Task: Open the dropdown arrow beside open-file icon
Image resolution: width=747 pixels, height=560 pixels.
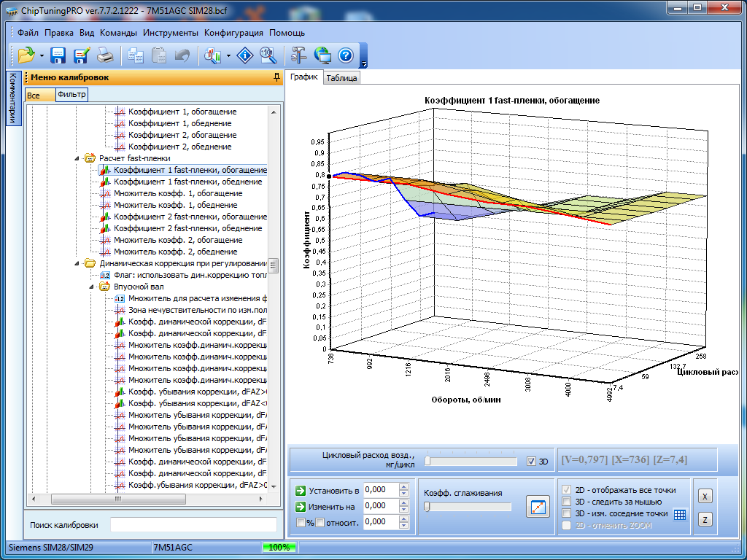Action: [42, 55]
